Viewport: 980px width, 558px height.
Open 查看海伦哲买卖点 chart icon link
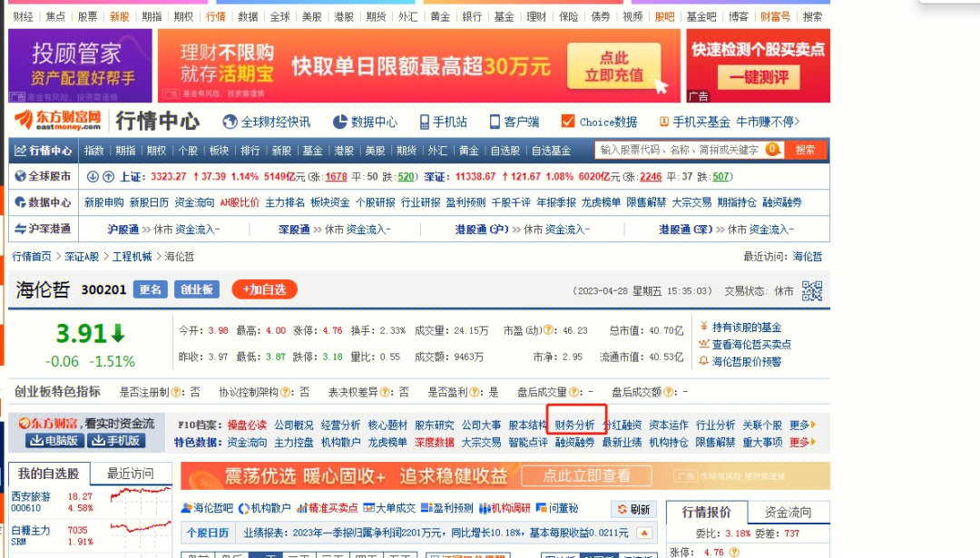point(704,344)
